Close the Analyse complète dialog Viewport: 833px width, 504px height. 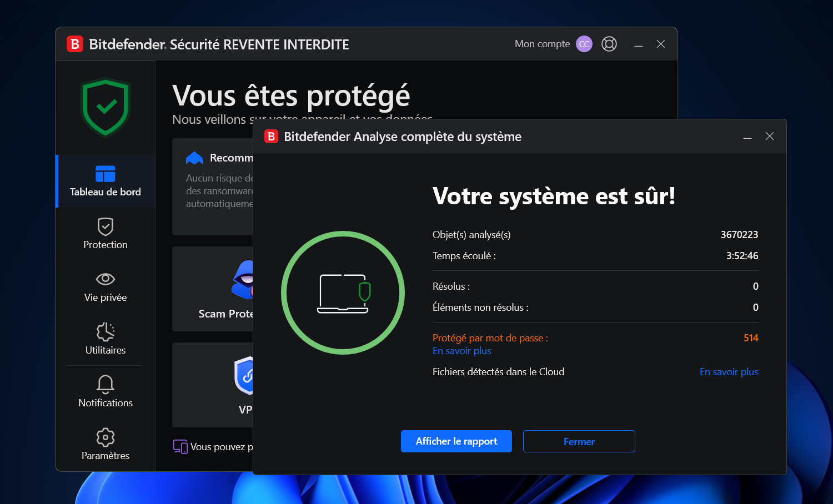[x=770, y=137]
